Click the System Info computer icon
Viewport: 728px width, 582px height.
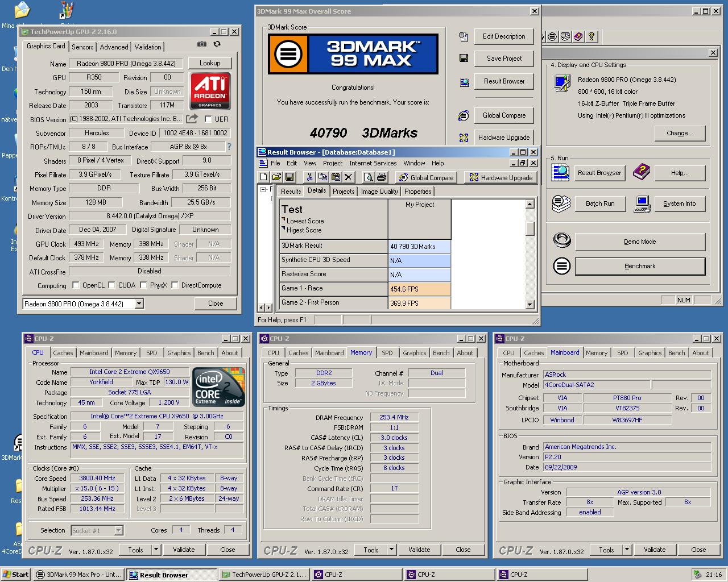pos(642,203)
